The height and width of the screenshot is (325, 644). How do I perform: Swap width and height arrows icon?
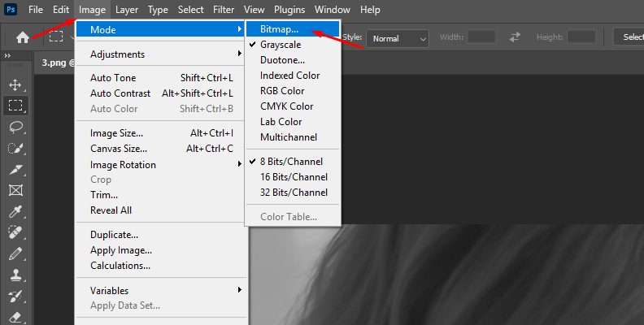(x=515, y=37)
